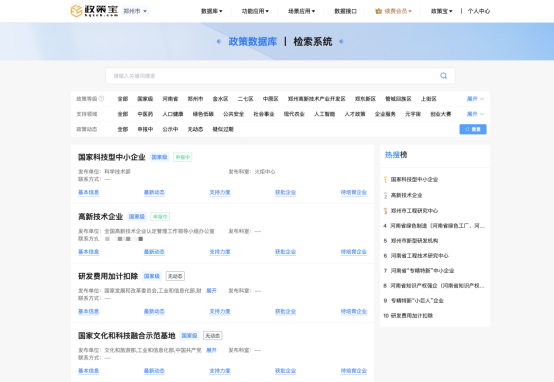
Task: Open 郑州市工程研究中心 in 热搜榜
Action: coord(414,211)
